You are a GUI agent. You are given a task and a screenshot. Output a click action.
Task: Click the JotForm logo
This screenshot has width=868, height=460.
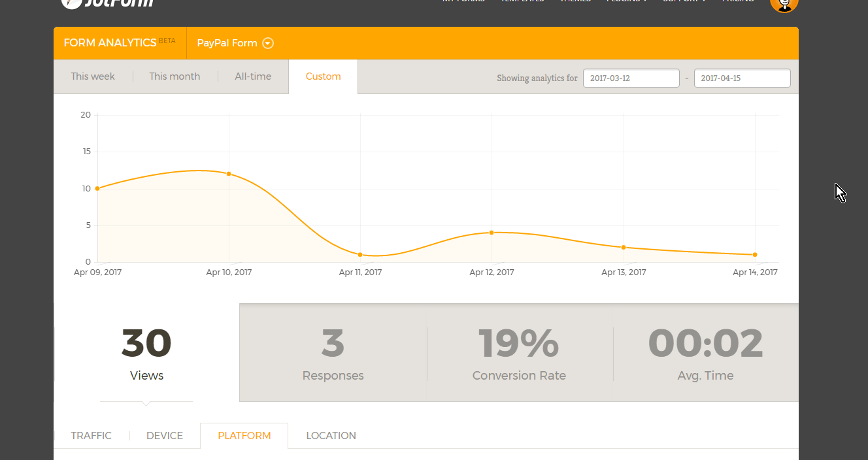click(x=108, y=3)
